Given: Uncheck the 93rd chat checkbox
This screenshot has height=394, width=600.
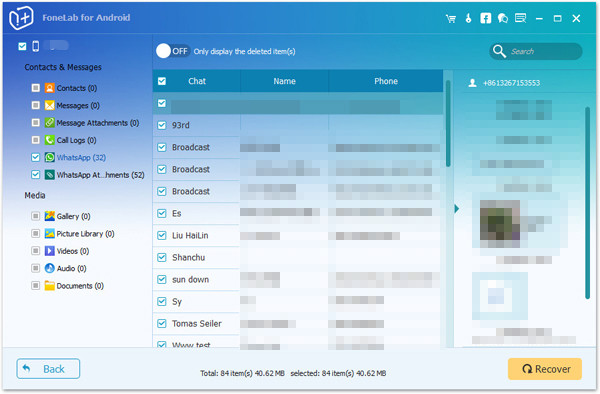Looking at the screenshot, I should point(162,125).
